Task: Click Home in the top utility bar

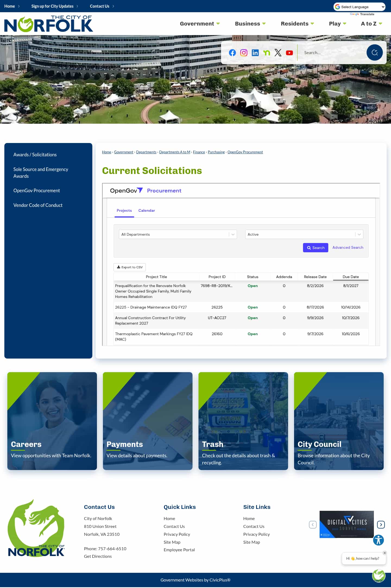Action: [x=10, y=6]
